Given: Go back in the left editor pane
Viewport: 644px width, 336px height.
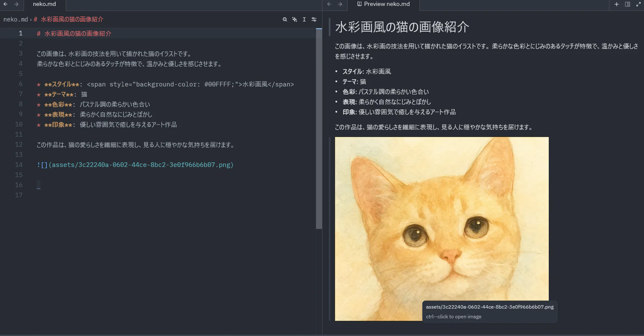Looking at the screenshot, I should pos(5,4).
